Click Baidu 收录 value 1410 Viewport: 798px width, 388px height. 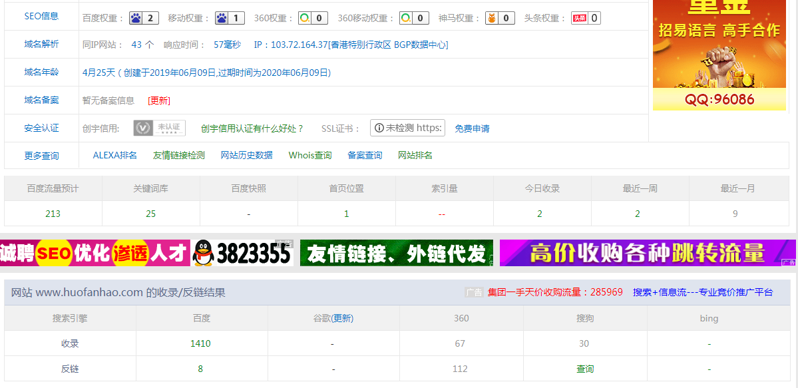coord(201,344)
